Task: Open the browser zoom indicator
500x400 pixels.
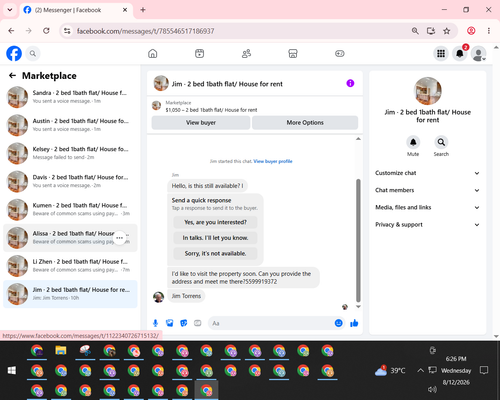Action: (415, 31)
